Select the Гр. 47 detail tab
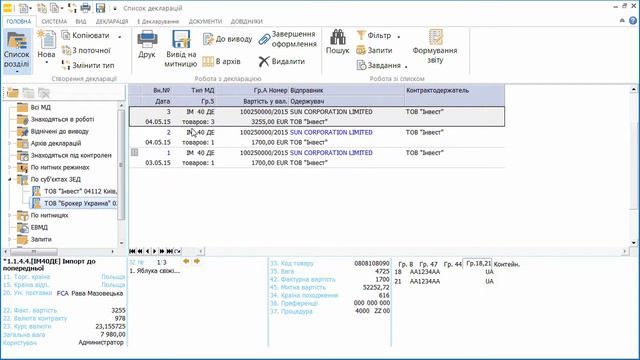The width and height of the screenshot is (640, 360). click(x=428, y=264)
